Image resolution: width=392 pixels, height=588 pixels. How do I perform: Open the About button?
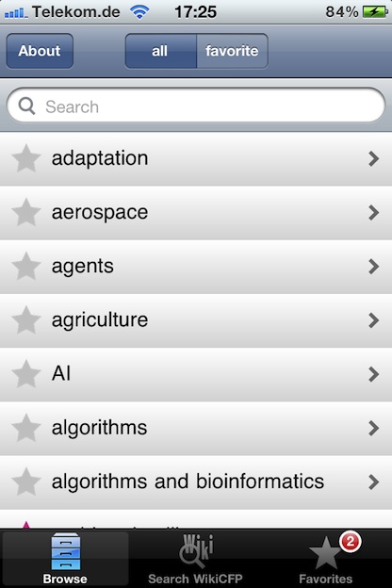click(x=40, y=51)
